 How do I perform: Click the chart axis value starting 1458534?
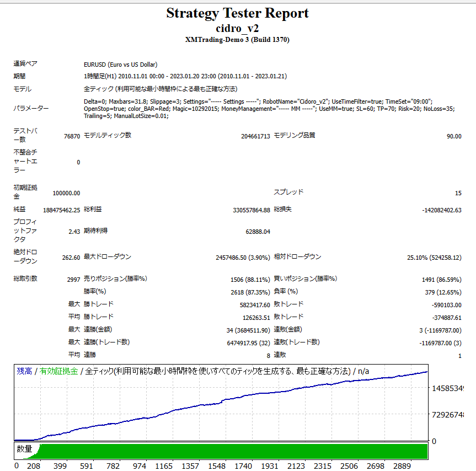coord(447,388)
